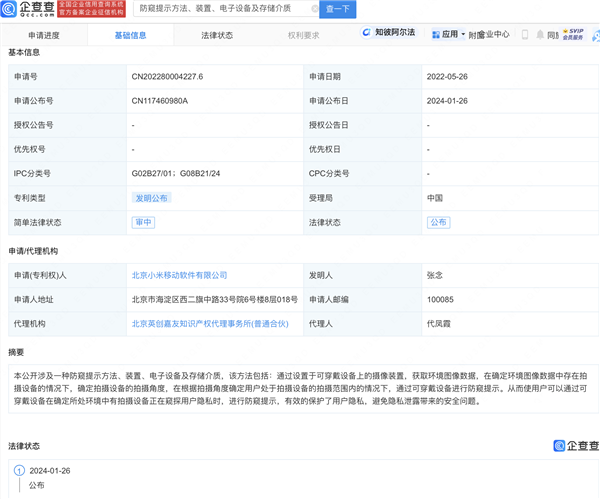This screenshot has height=499, width=600.
Task: Click the 应用 grid icon
Action: pos(435,34)
